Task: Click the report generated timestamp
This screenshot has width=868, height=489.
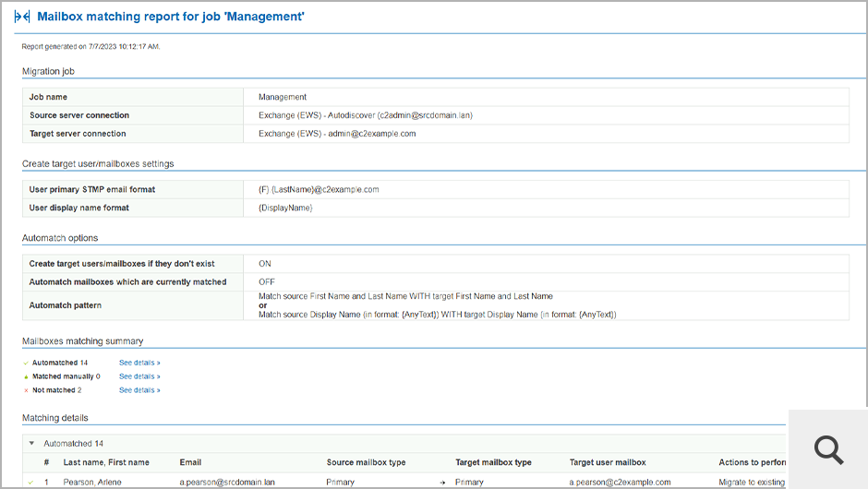Action: [x=90, y=46]
